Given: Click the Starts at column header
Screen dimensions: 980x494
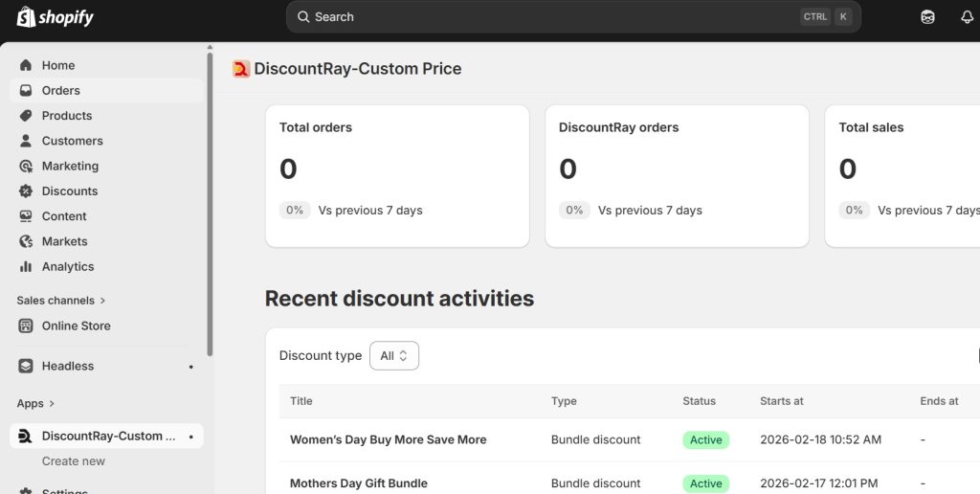Looking at the screenshot, I should [782, 401].
